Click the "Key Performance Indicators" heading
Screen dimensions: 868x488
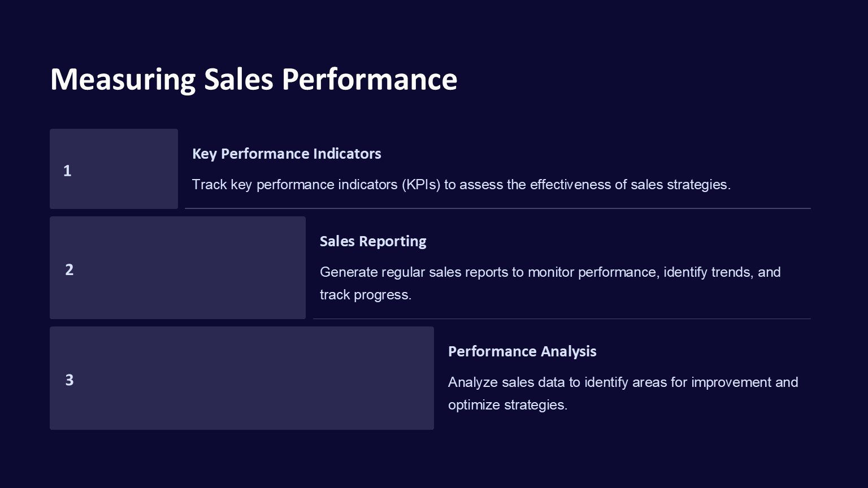coord(287,154)
